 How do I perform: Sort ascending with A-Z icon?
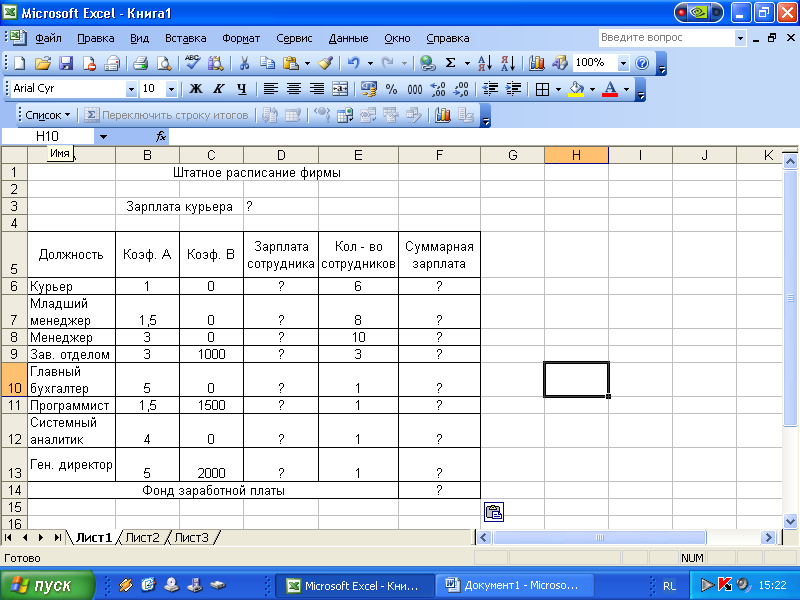[485, 63]
